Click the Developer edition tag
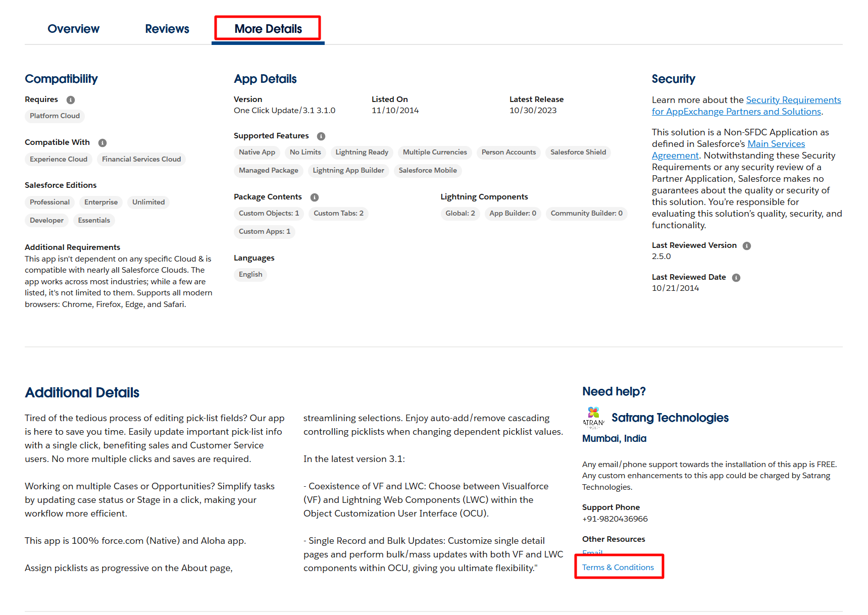The image size is (868, 615). [x=46, y=220]
